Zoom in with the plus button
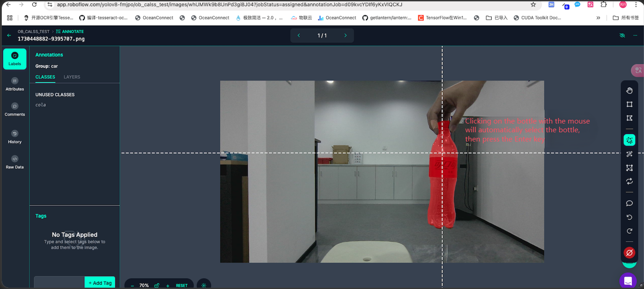Viewport: 644px width, 289px height. coord(168,286)
